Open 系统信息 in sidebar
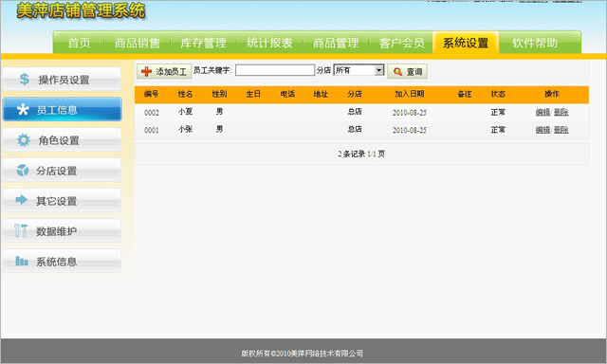The image size is (607, 364). tap(62, 261)
